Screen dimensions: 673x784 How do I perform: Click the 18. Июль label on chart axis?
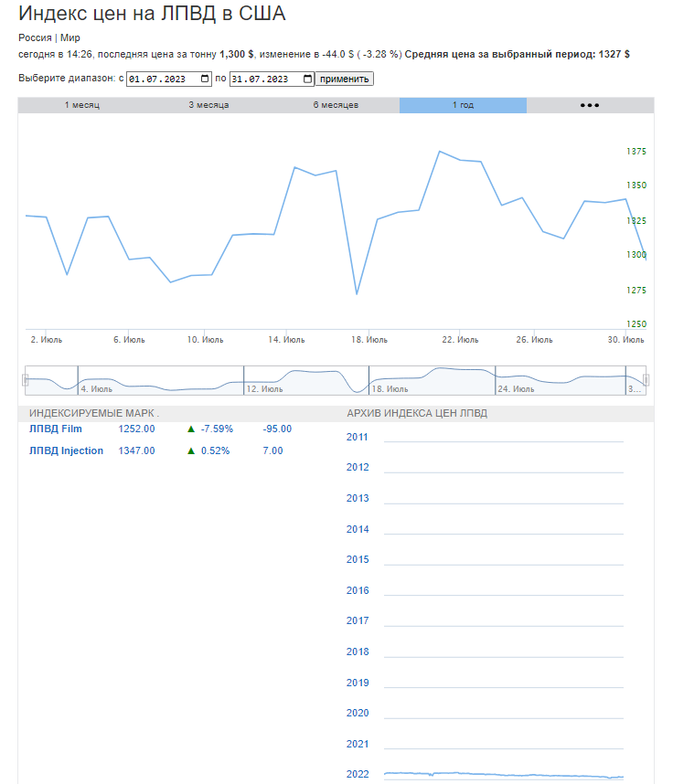(x=369, y=340)
